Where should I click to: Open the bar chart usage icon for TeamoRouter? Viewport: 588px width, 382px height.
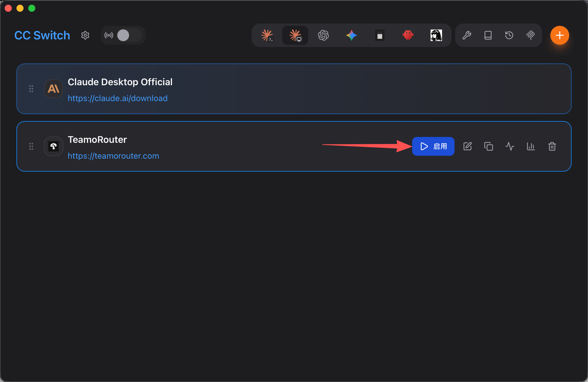coord(531,146)
